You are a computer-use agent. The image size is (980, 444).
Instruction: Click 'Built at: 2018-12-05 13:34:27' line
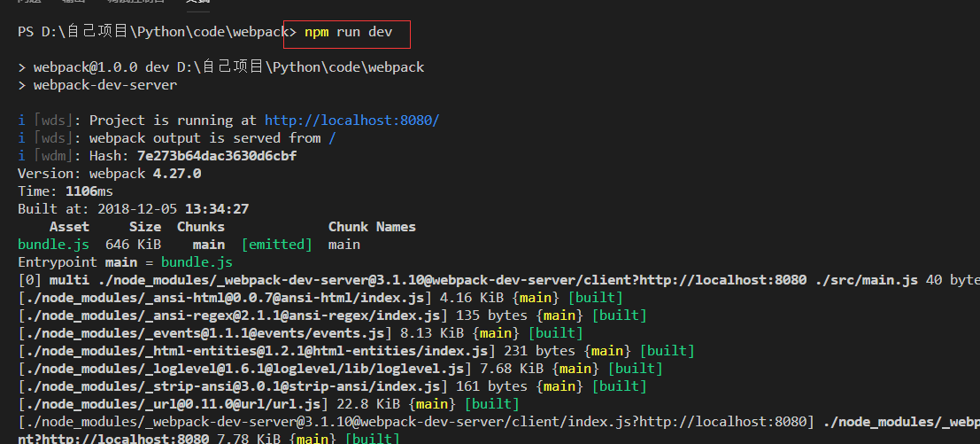[133, 209]
